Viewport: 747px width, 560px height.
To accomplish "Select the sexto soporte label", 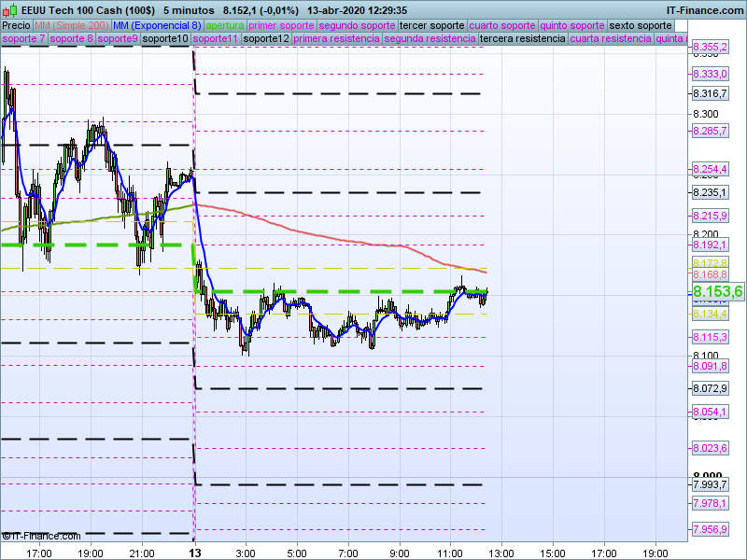I will 640,25.
